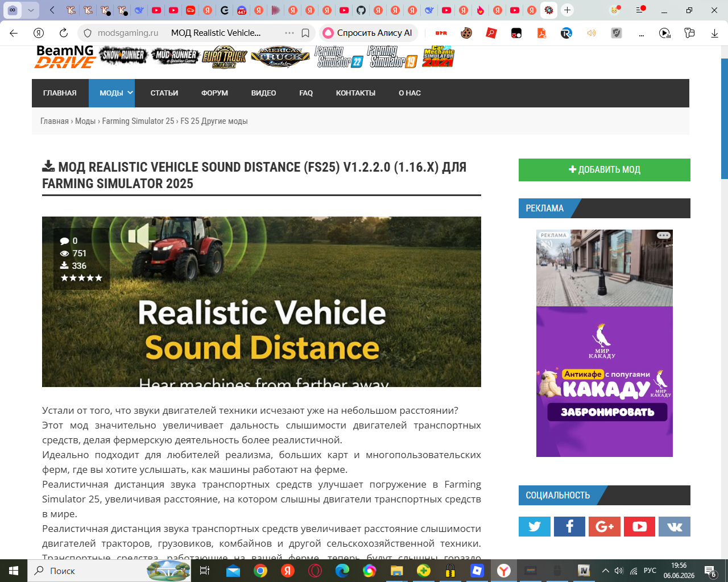Viewport: 728px width, 582px height.
Task: Open address bar three-dots menu
Action: point(289,33)
